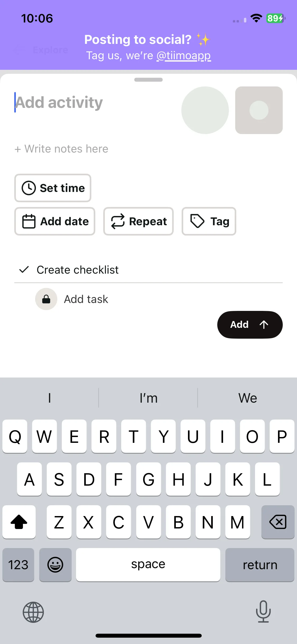Tap the microphone dictation icon
297x644 pixels.
pos(263,611)
